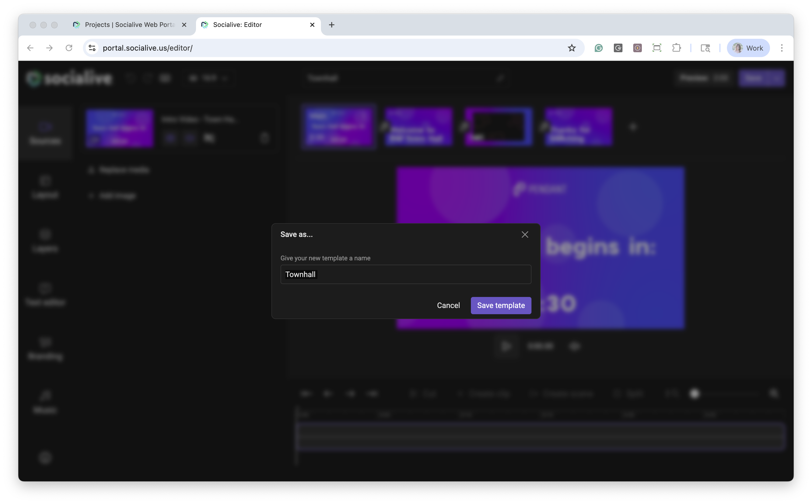Reload the editor page
This screenshot has height=504, width=812.
tap(69, 48)
